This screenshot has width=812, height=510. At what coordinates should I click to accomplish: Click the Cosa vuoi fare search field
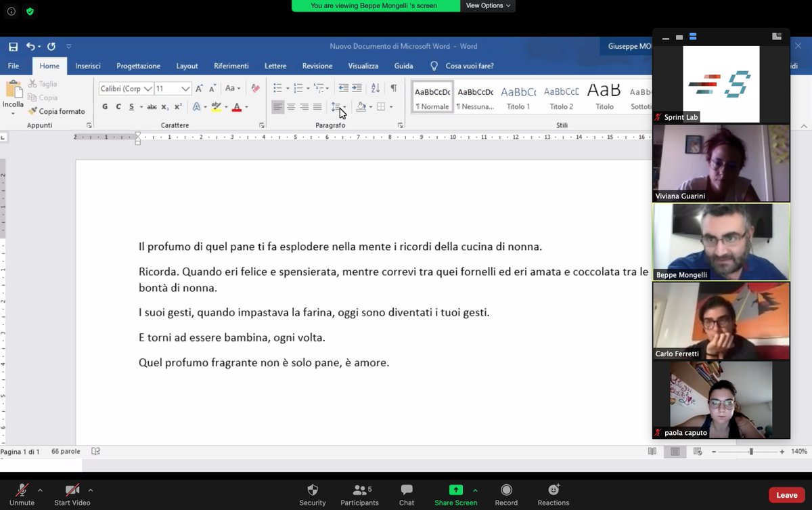pyautogui.click(x=470, y=66)
